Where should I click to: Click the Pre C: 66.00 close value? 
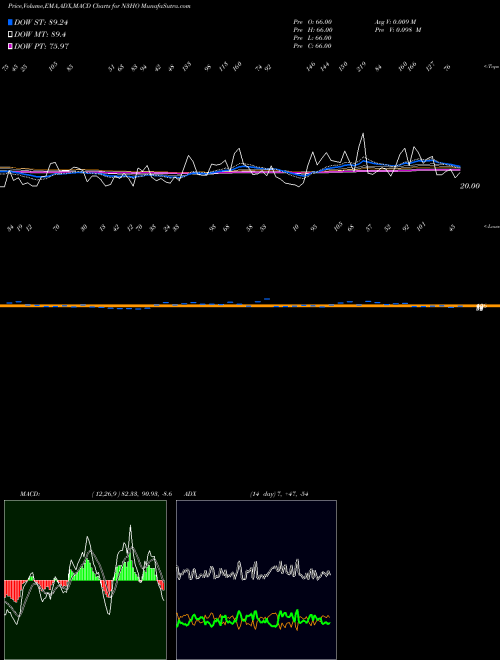click(313, 46)
